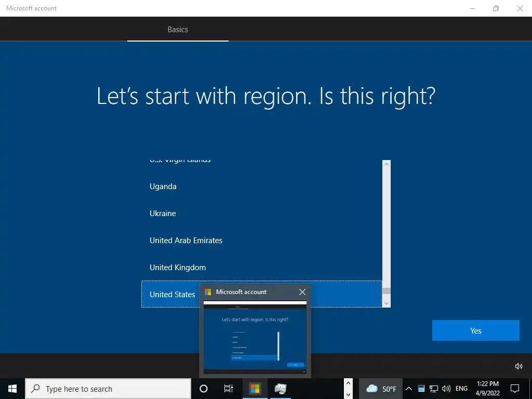Confirm region with the Yes button
The width and height of the screenshot is (532, 399).
pyautogui.click(x=475, y=330)
